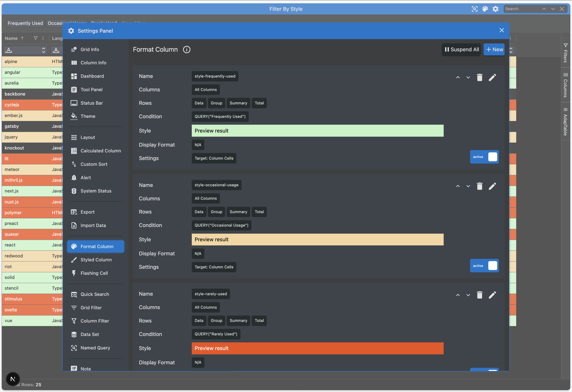Click the New format column button
572x392 pixels.
pyautogui.click(x=494, y=49)
